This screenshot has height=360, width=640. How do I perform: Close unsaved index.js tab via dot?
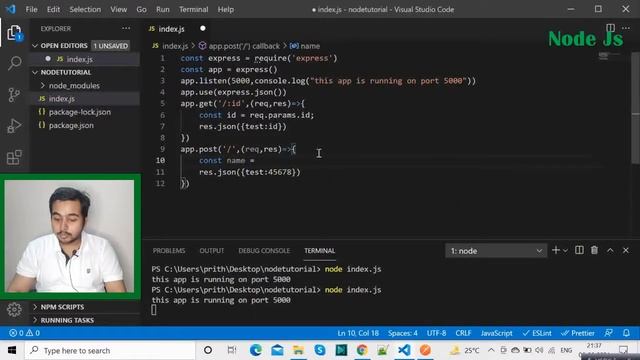(x=202, y=28)
